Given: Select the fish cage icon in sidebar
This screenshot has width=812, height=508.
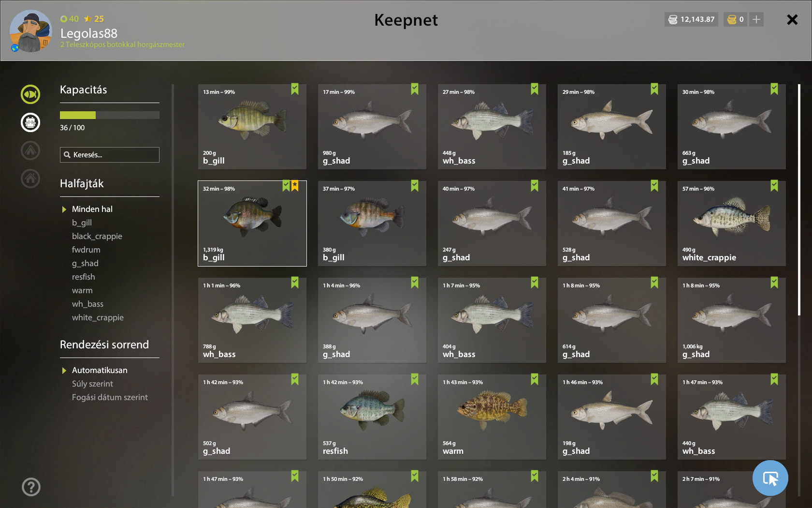Looking at the screenshot, I should (x=30, y=122).
